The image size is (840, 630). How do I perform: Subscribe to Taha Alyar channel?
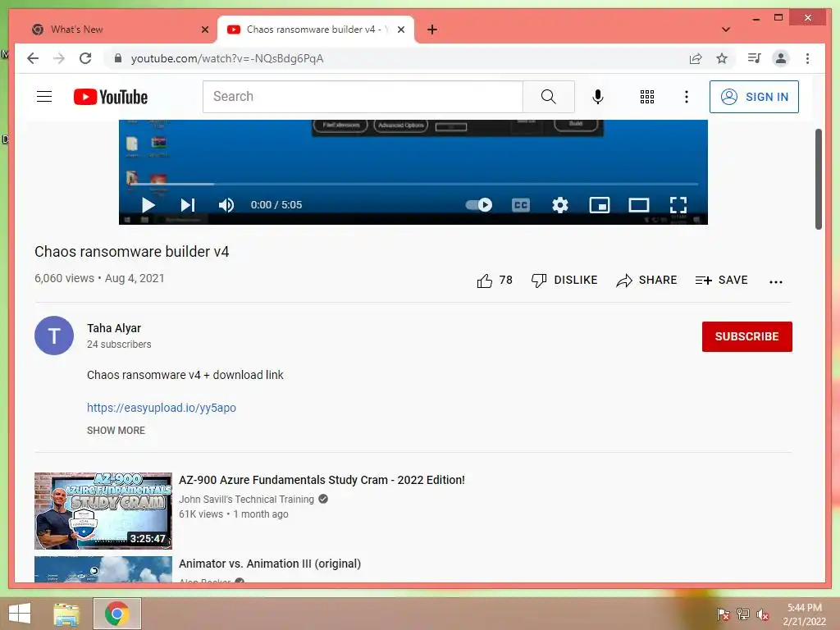pos(746,336)
